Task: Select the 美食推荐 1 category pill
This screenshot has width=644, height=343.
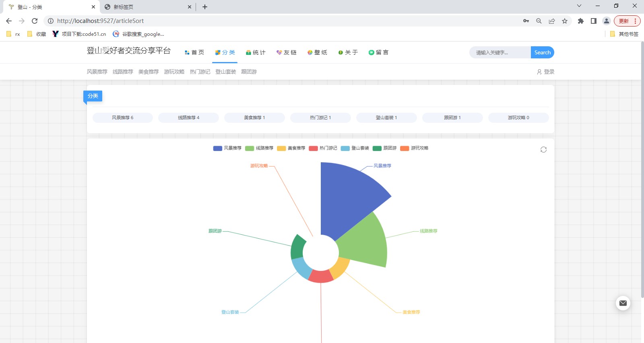Action: pyautogui.click(x=254, y=118)
